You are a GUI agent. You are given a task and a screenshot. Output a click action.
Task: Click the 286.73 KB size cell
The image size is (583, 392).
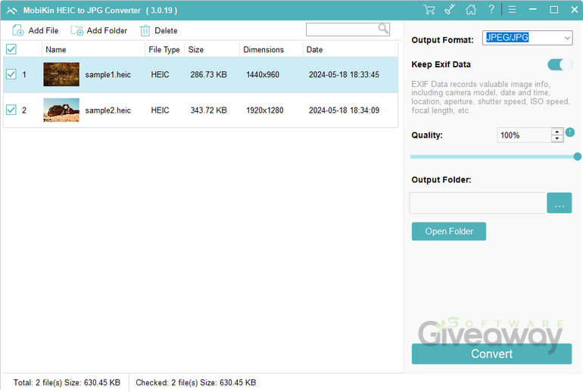click(x=208, y=75)
